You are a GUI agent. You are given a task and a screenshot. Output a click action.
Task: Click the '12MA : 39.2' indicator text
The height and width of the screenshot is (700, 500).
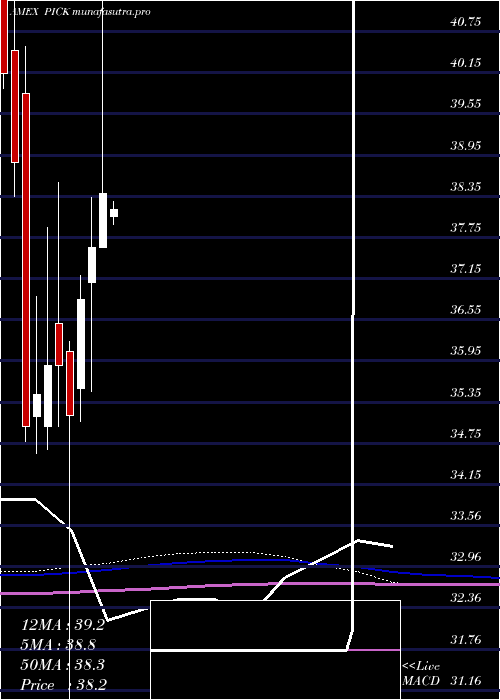pos(63,625)
